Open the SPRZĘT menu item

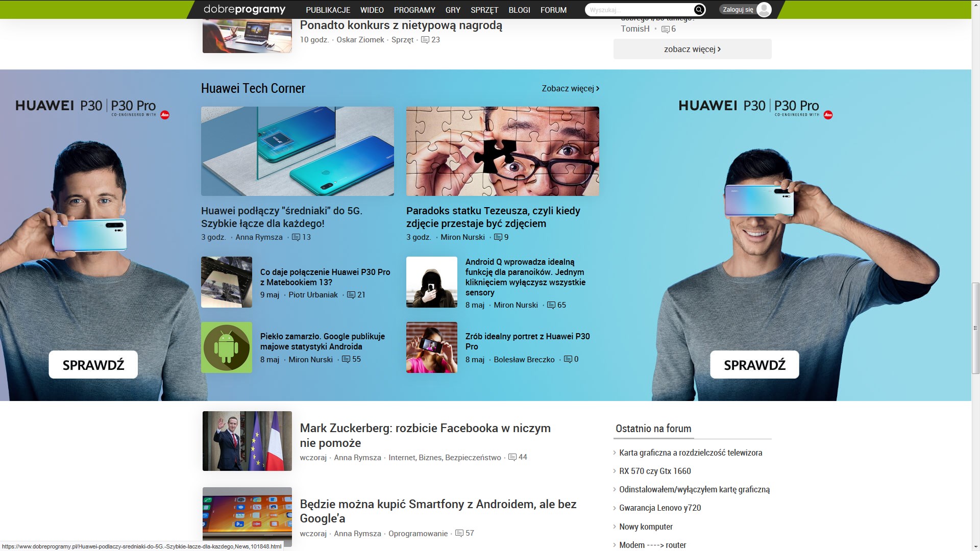484,10
